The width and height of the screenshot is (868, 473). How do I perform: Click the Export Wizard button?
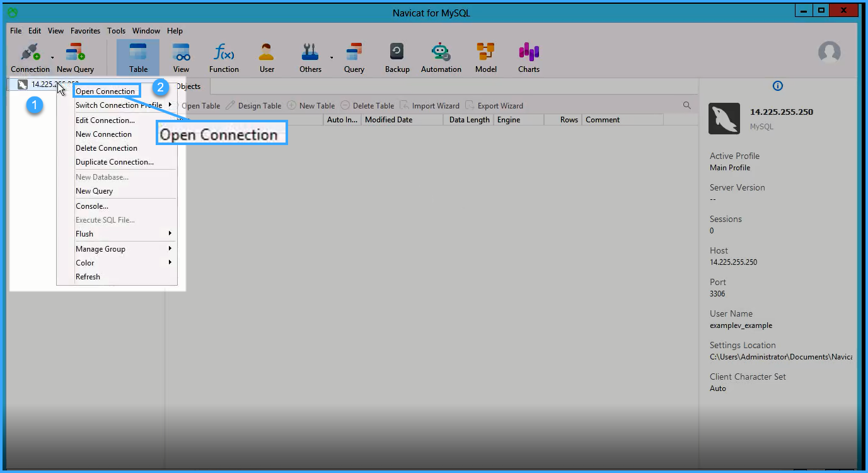495,106
